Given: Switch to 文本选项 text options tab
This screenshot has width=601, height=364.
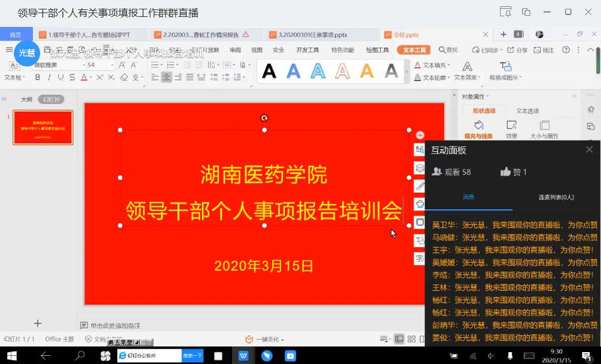Looking at the screenshot, I should [528, 111].
